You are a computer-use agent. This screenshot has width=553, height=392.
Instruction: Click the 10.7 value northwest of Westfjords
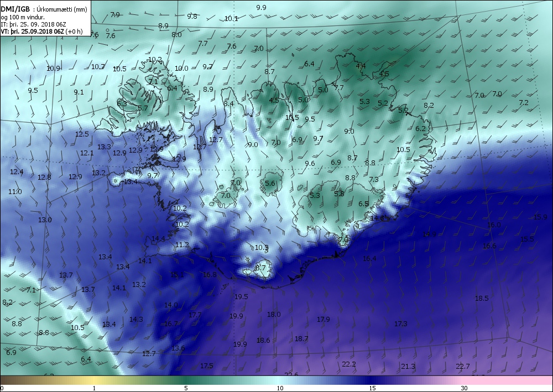click(x=98, y=66)
